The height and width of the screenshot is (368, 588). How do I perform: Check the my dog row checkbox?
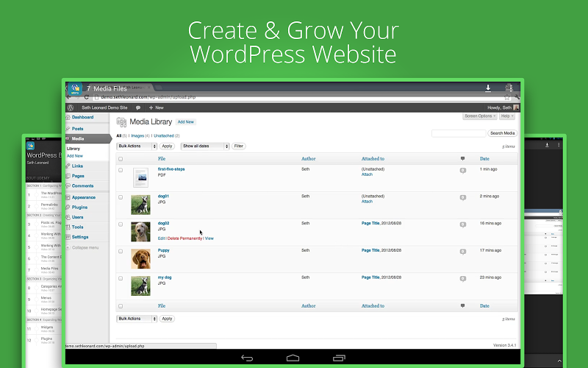click(121, 278)
